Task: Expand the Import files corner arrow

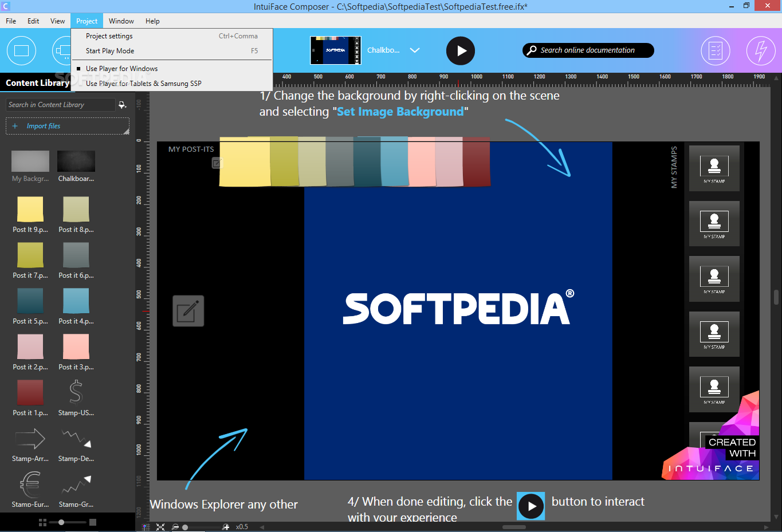Action: click(126, 132)
